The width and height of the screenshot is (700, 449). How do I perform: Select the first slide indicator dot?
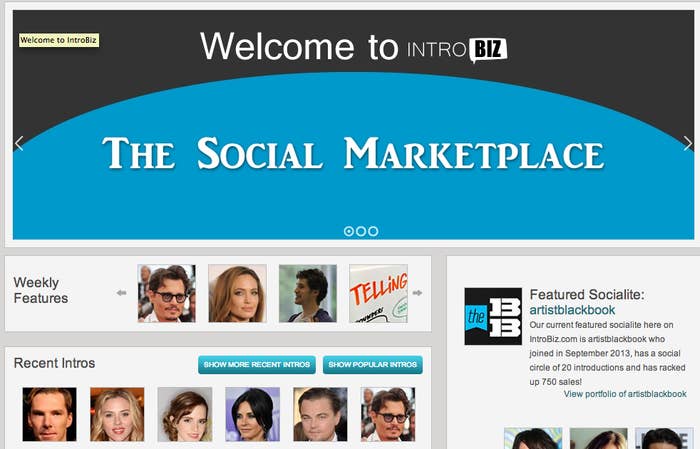(349, 231)
